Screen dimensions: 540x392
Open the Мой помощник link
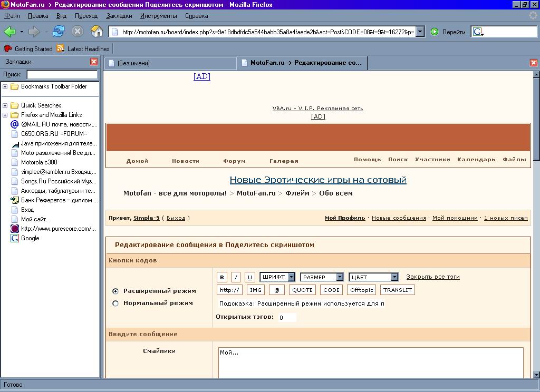tap(455, 218)
